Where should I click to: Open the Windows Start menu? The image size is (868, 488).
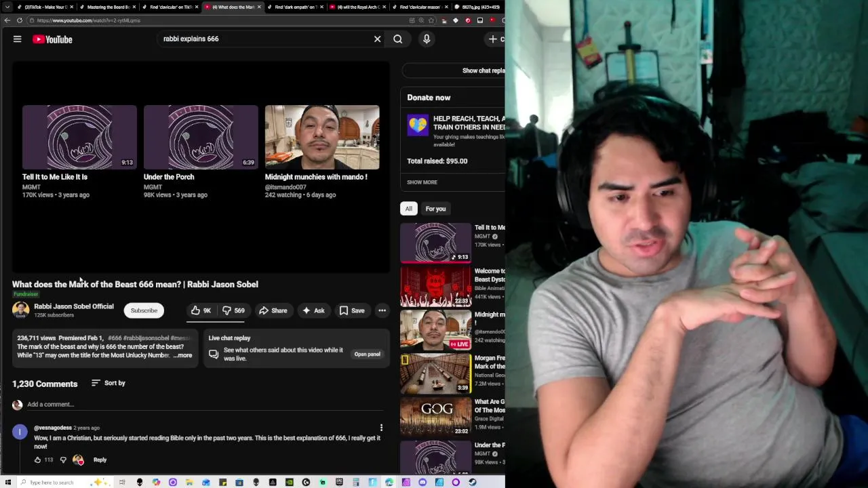[7, 483]
